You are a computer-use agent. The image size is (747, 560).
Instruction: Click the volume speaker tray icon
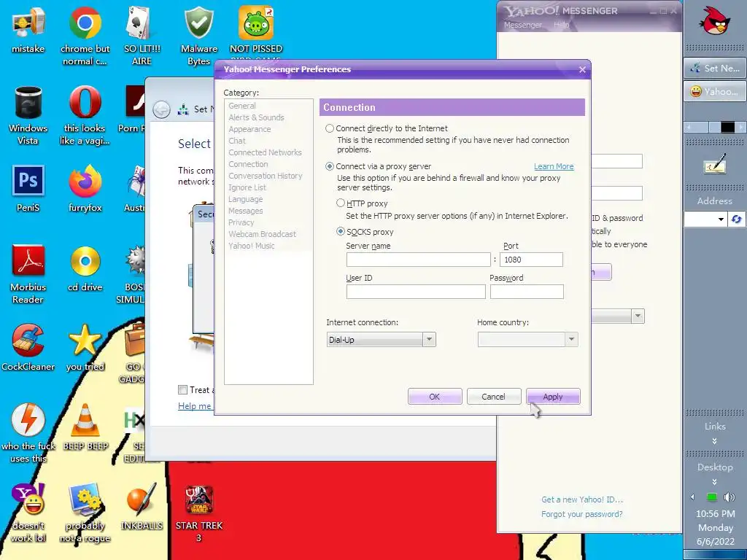coord(729,497)
